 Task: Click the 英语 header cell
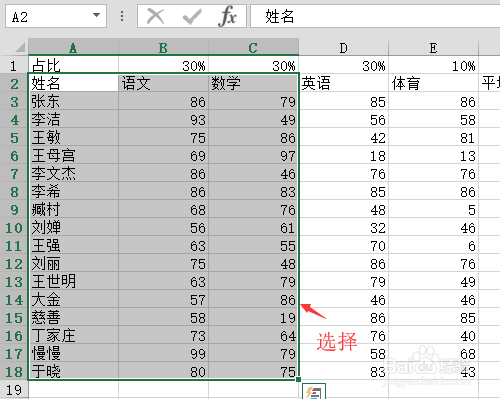click(x=344, y=83)
